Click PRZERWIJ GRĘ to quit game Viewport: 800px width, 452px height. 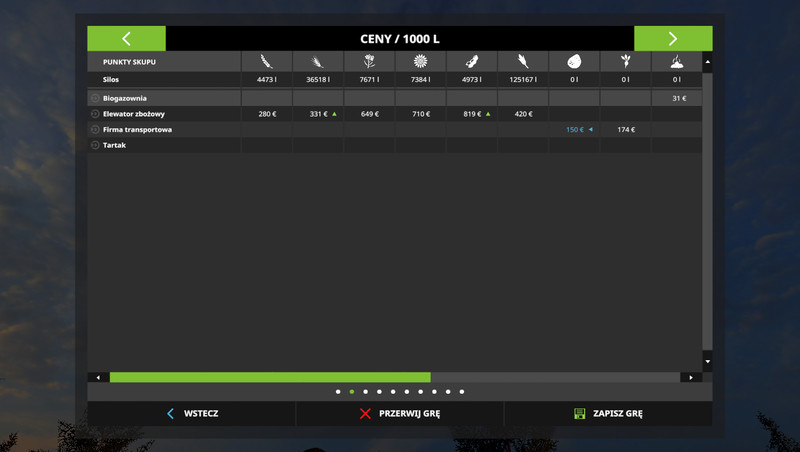pyautogui.click(x=399, y=413)
